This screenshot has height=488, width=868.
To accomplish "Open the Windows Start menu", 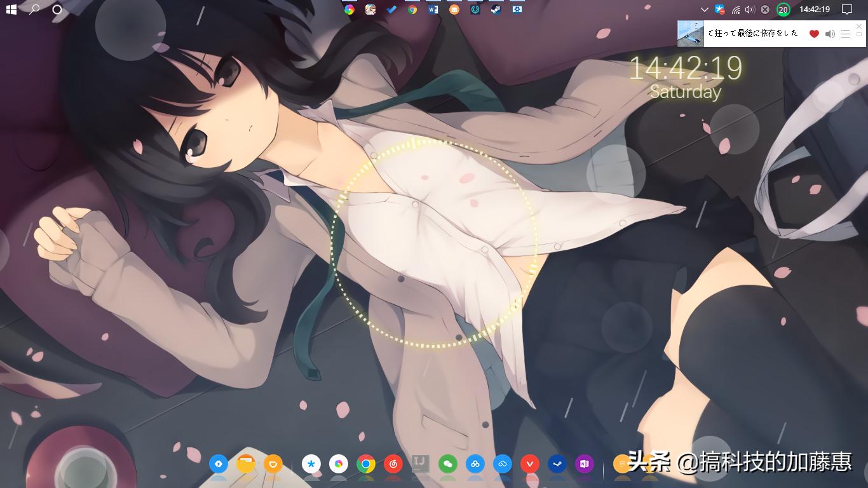I will click(x=11, y=10).
